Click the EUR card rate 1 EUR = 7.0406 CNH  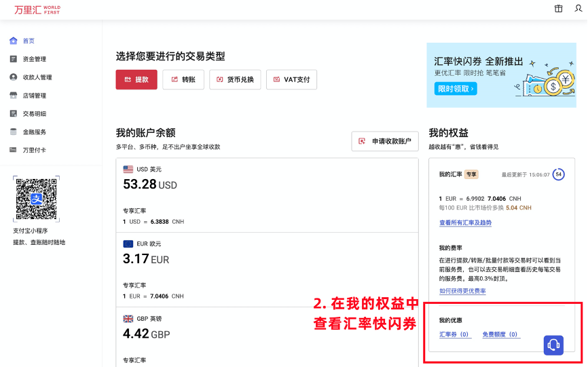153,296
